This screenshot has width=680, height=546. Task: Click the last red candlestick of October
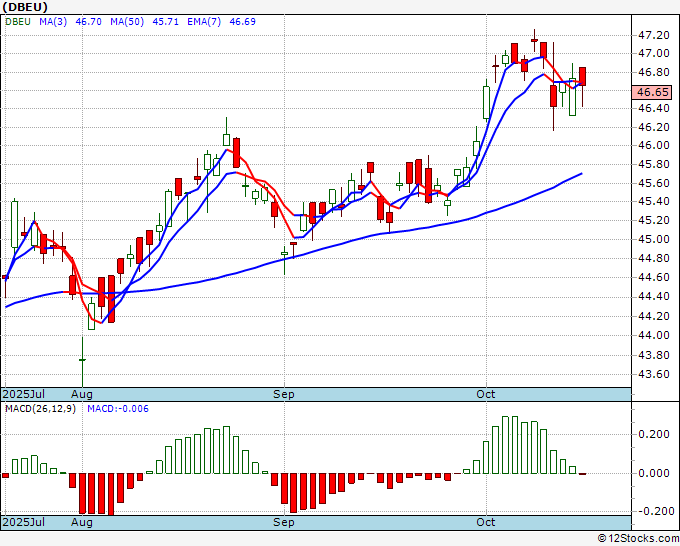(x=582, y=77)
